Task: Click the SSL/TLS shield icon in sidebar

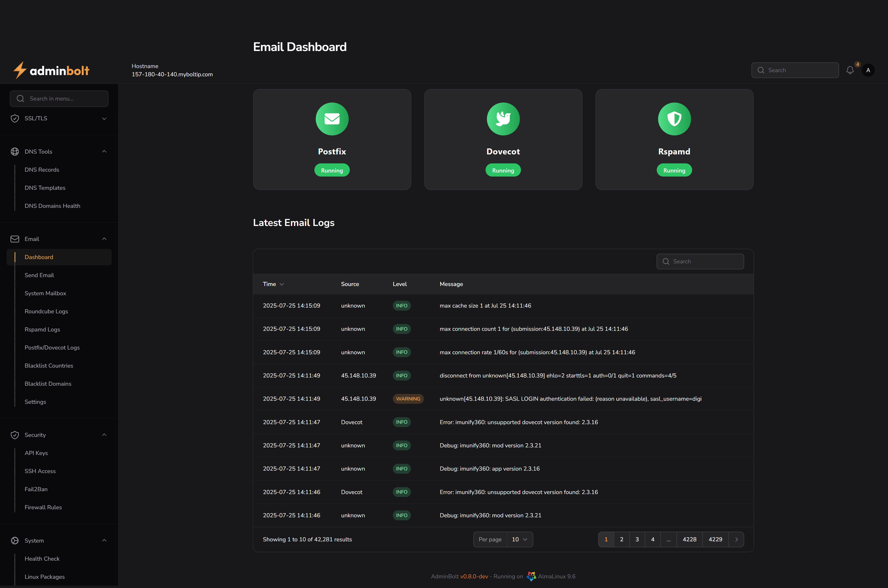Action: coord(15,118)
